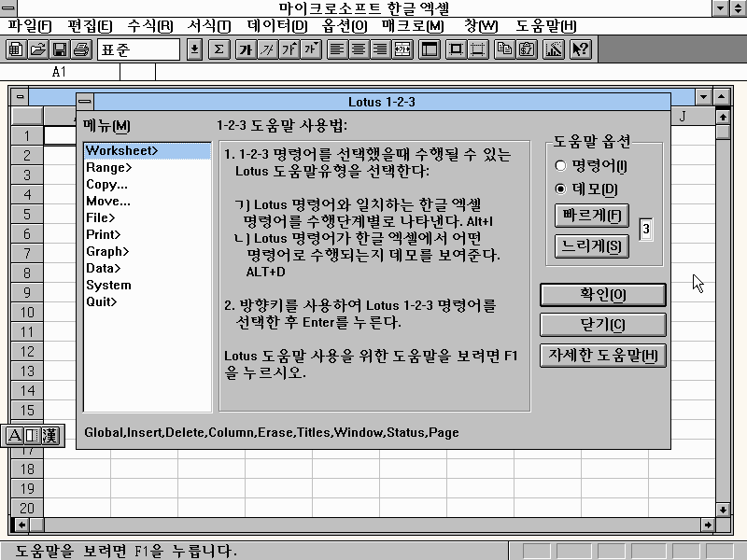The height and width of the screenshot is (560, 747).
Task: Click the Center Align icon
Action: [x=359, y=49]
